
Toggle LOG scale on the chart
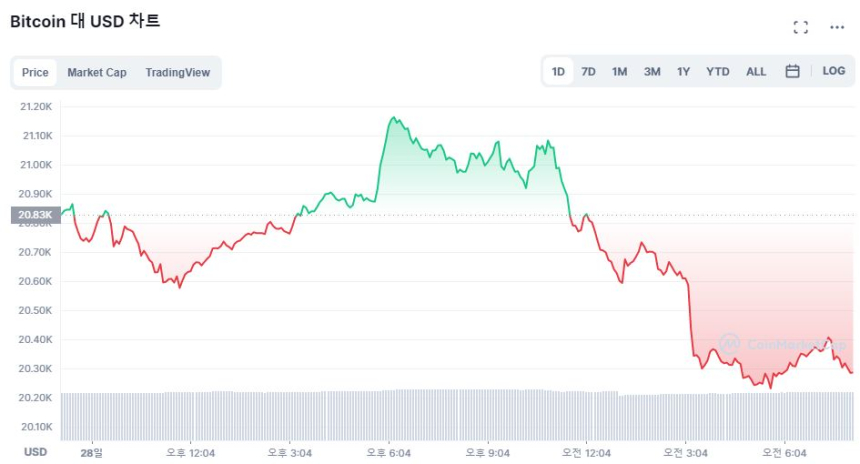(x=833, y=71)
